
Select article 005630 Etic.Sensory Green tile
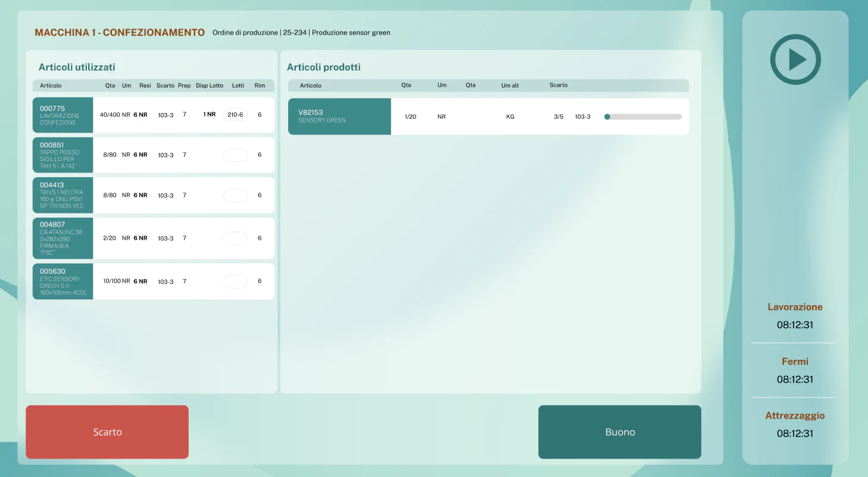click(x=63, y=281)
